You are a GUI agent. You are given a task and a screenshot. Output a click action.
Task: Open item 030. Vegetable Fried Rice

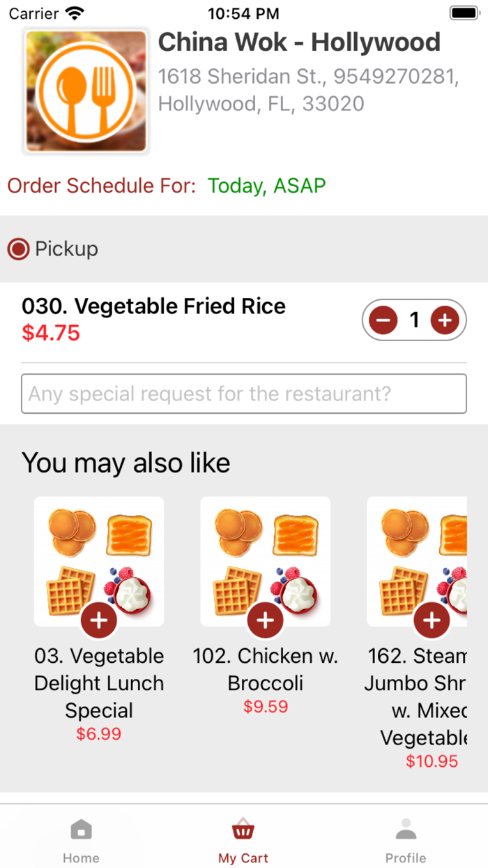pos(153,306)
